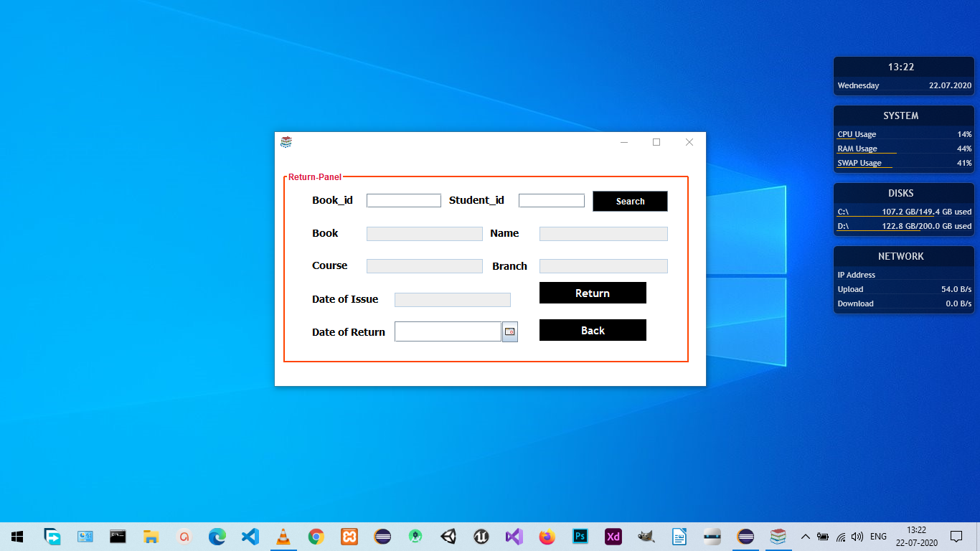
Task: Open Windows Start menu
Action: point(17,536)
